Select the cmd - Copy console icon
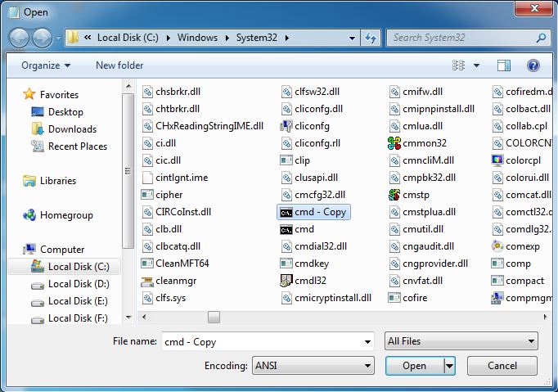Viewport: 558px width, 392px height. coord(286,213)
